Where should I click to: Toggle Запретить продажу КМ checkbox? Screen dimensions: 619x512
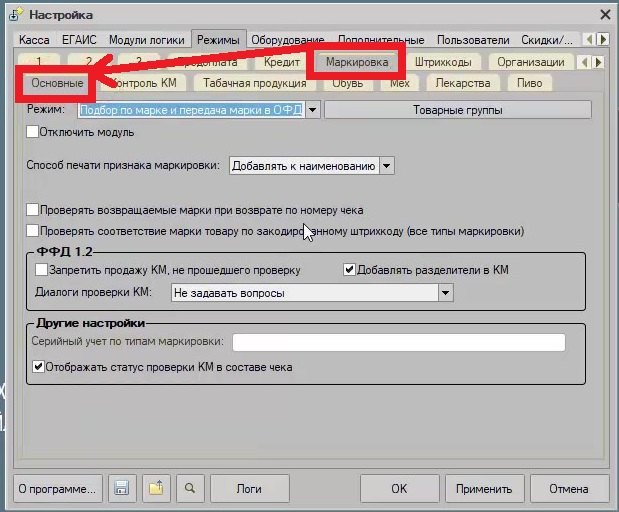click(x=41, y=270)
